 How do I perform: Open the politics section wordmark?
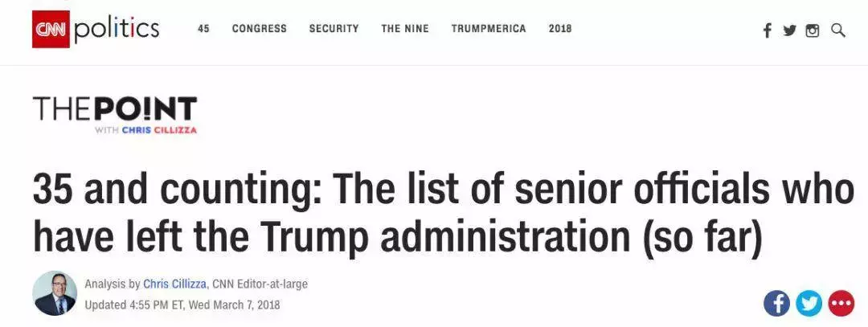point(117,30)
